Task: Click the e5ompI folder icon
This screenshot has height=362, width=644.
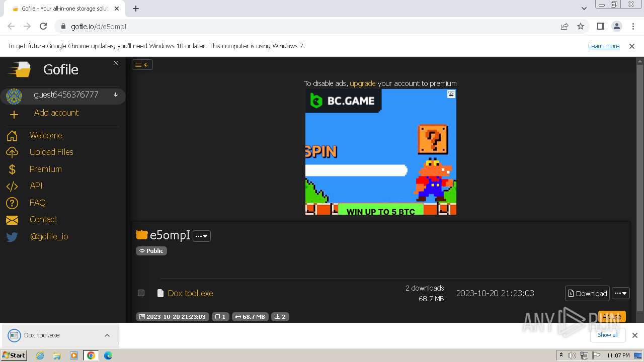Action: coord(142,235)
